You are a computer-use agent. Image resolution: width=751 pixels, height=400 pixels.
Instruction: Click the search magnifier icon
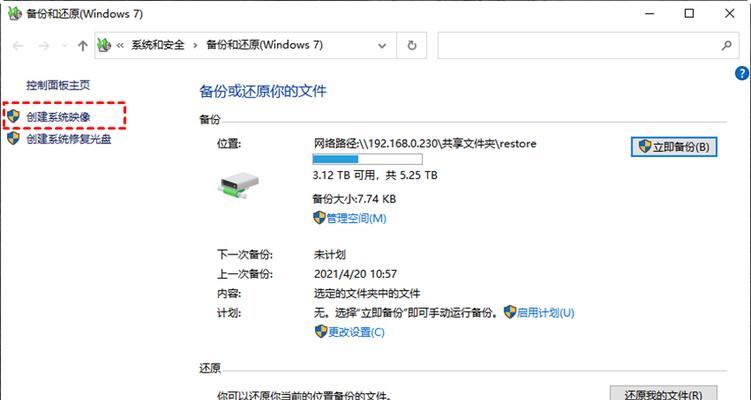726,46
